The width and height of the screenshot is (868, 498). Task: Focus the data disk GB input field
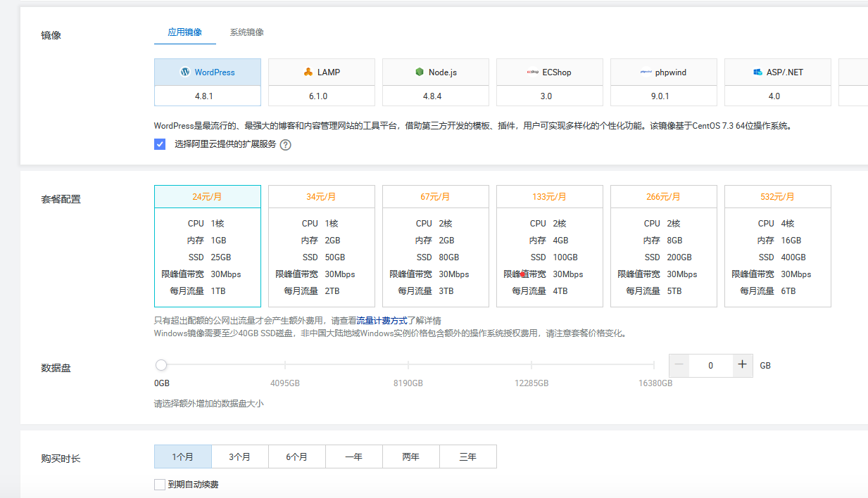[710, 365]
